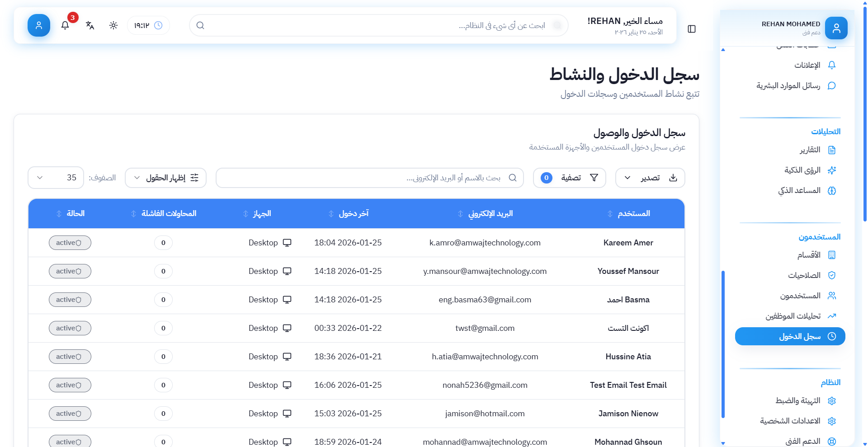Open the filter (تصفية) button

pos(569,178)
